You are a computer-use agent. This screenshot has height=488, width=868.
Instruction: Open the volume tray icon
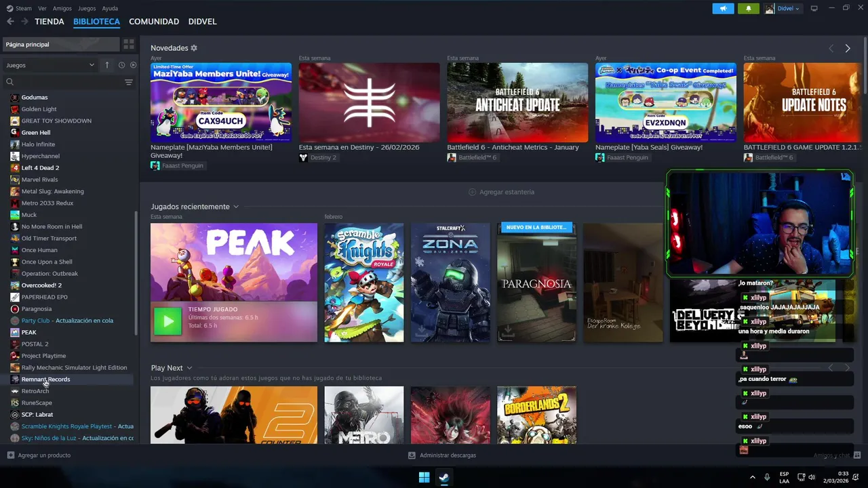pos(812,477)
